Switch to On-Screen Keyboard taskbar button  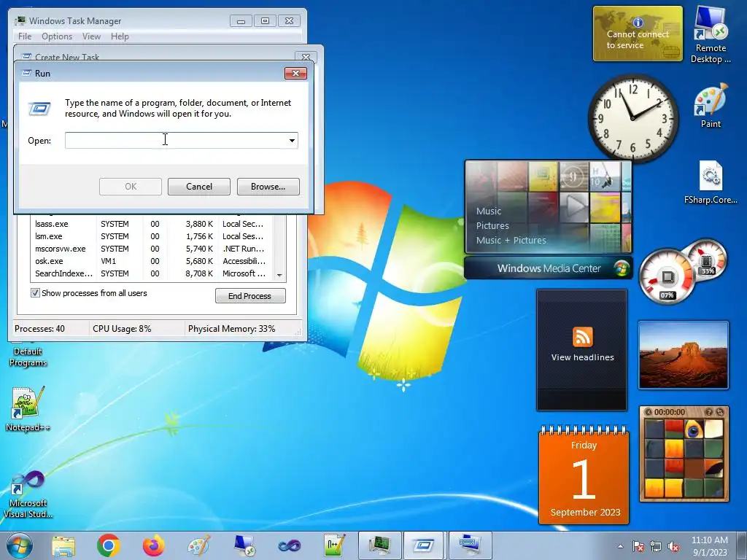click(469, 545)
